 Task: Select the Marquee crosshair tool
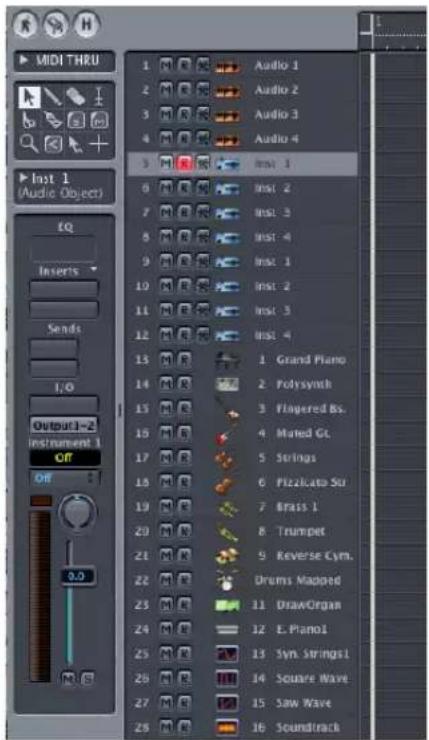click(x=99, y=144)
